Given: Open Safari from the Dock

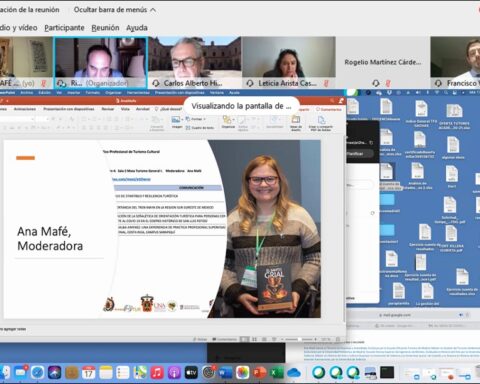Looking at the screenshot, I should point(37,372).
